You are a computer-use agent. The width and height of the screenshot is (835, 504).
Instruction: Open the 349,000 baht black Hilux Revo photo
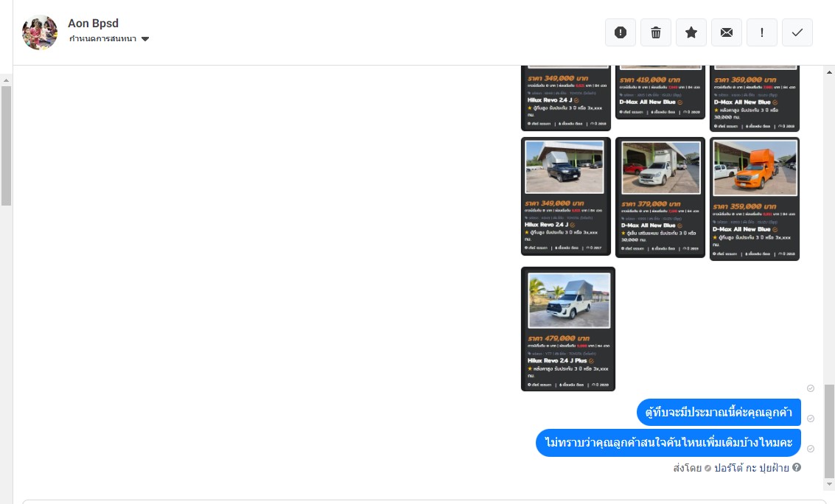[565, 197]
